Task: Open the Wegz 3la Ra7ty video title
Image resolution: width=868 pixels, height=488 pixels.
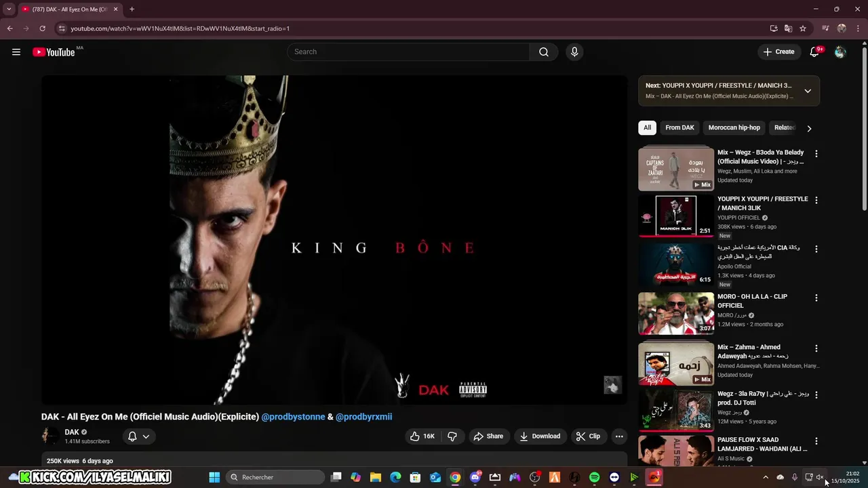Action: pyautogui.click(x=764, y=398)
